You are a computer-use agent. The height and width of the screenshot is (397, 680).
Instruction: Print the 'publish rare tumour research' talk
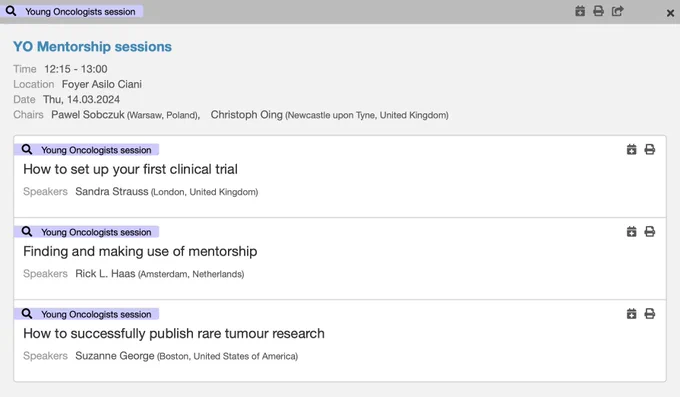pyautogui.click(x=650, y=314)
